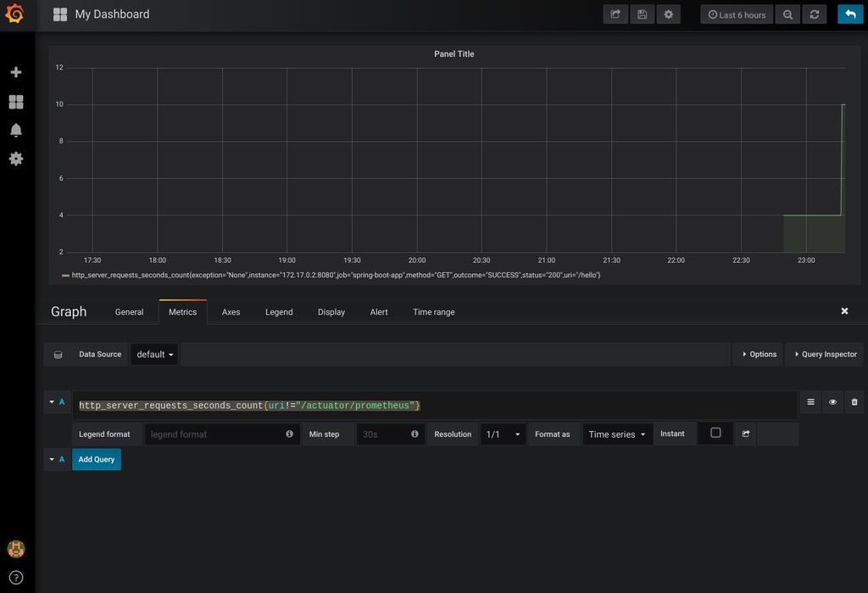Click the back to dashboard arrow button

tap(850, 14)
